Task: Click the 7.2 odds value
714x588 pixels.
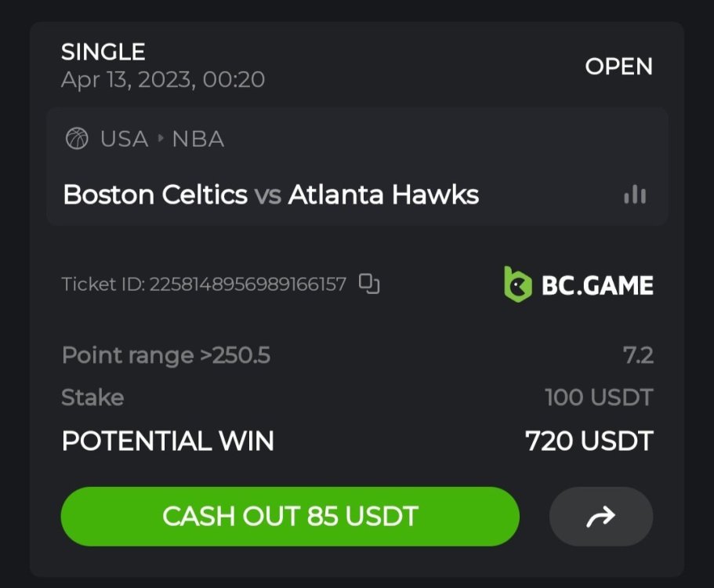Action: point(638,355)
